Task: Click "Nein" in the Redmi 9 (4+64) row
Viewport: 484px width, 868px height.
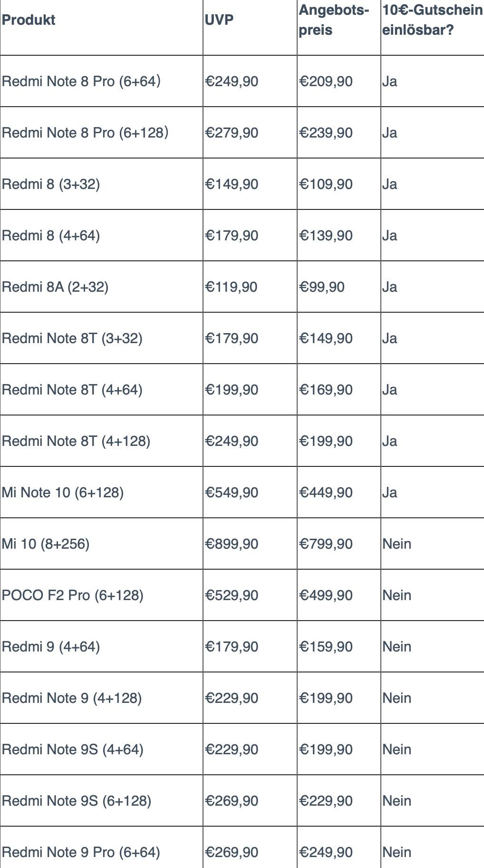Action: [x=397, y=647]
